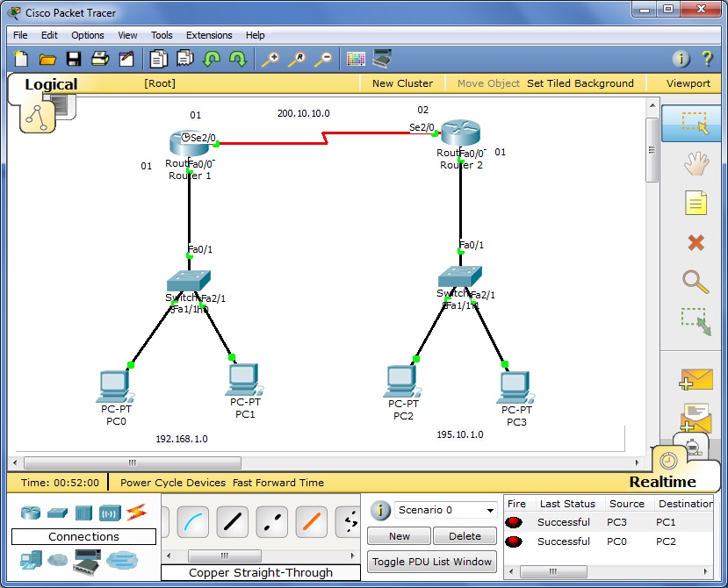Viewport: 728px width, 588px height.
Task: Open the Tools menu
Action: [x=162, y=35]
